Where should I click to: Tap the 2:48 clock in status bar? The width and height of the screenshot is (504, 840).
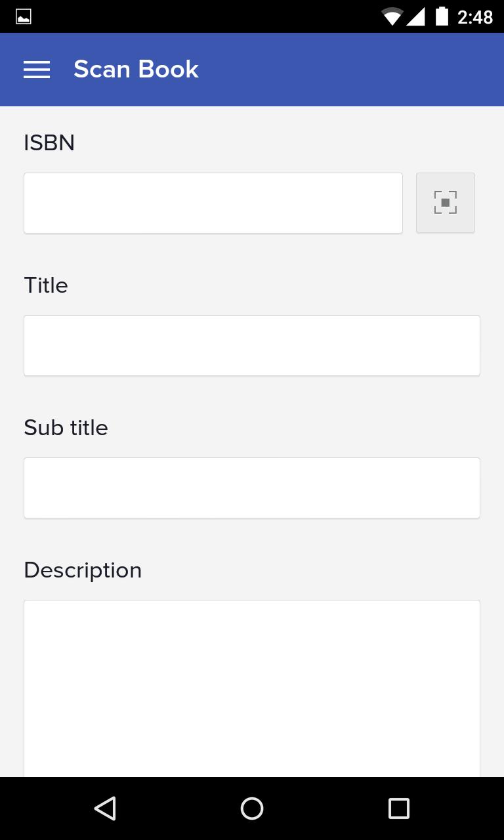[475, 17]
